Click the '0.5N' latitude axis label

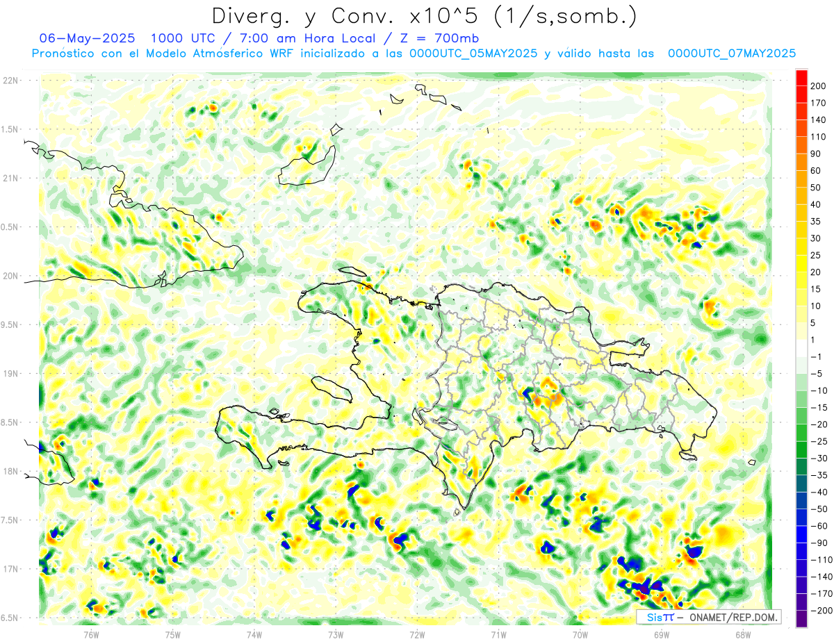pos(10,227)
